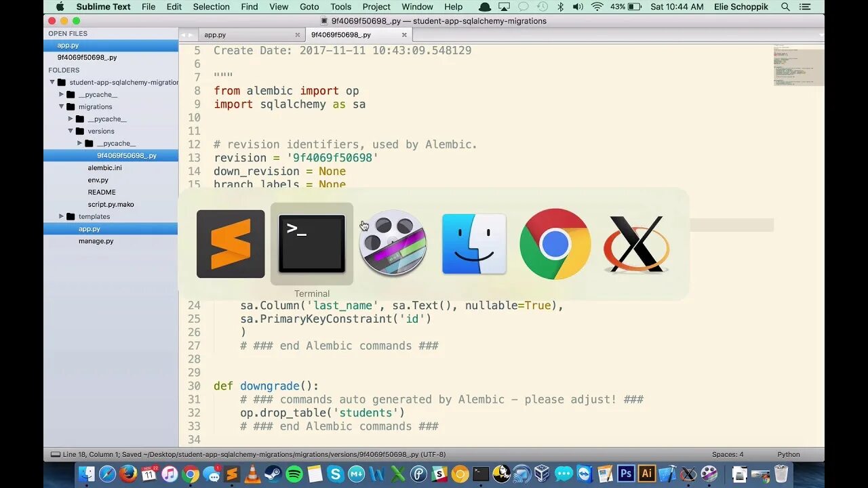Launch iTunes from the Dock
The width and height of the screenshot is (868, 488).
(170, 474)
